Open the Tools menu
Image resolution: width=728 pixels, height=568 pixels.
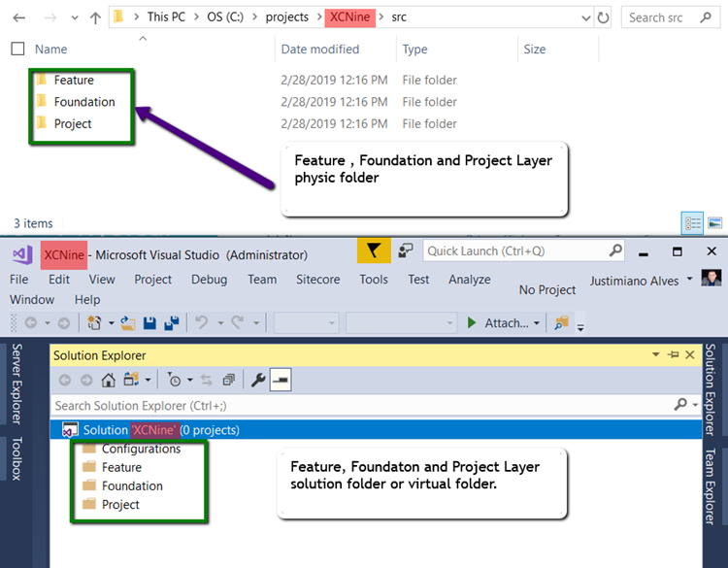click(x=374, y=279)
